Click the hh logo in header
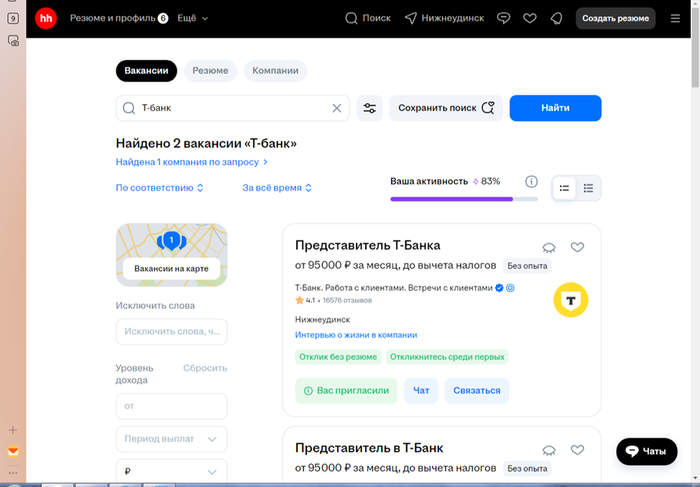Viewport: 700px width, 487px height. pos(46,18)
